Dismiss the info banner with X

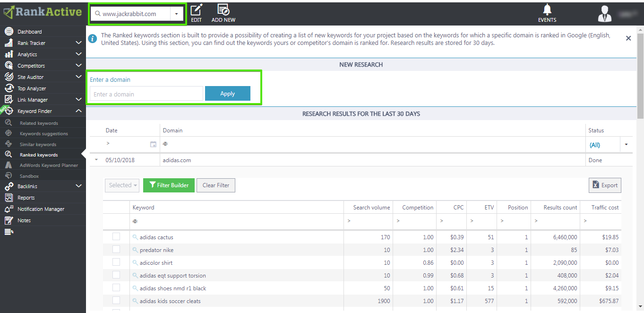[x=628, y=38]
